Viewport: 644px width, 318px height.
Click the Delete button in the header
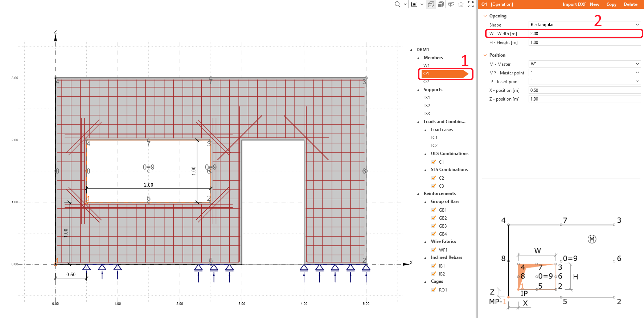630,4
